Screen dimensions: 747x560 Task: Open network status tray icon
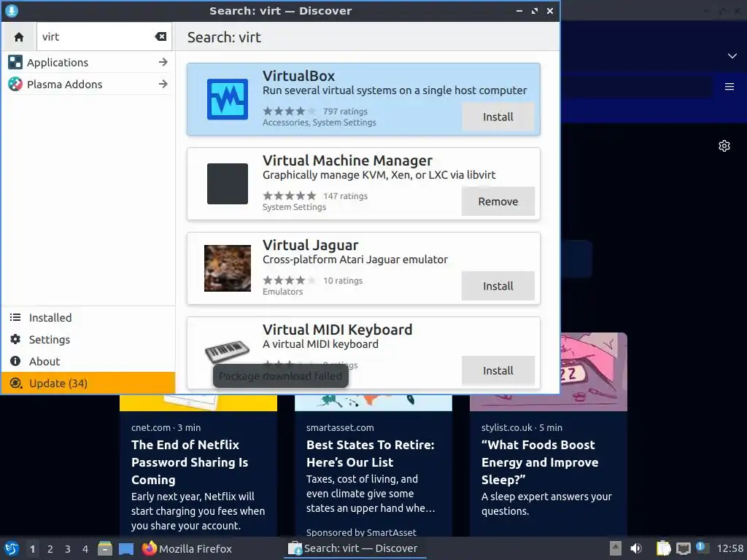[x=683, y=548]
